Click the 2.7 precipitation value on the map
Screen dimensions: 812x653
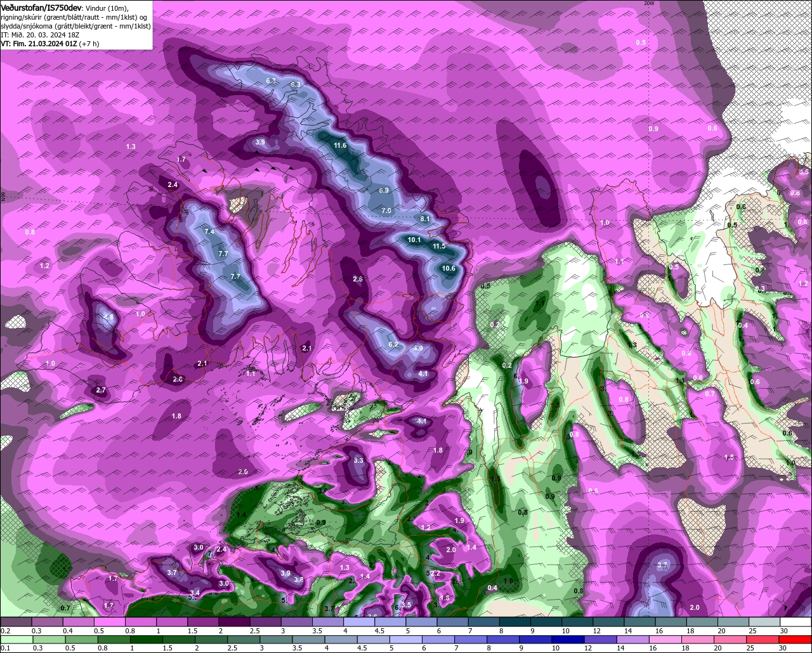point(101,390)
